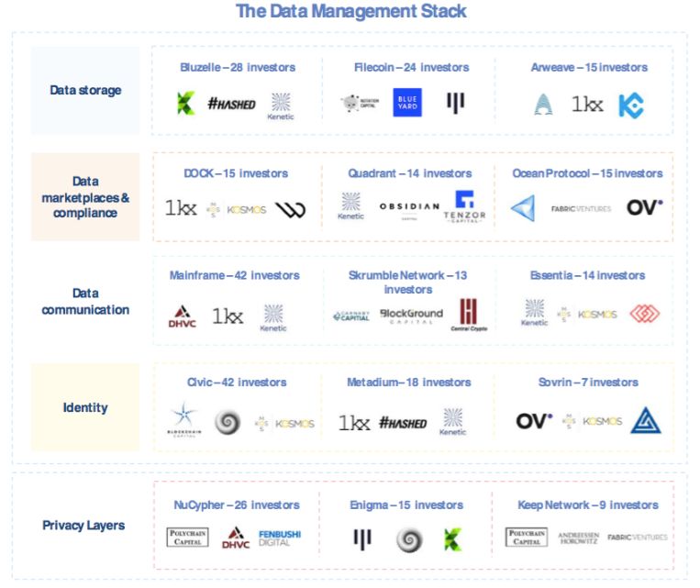
Task: Click the Kenetic logo under Quadrant
Action: coord(350,205)
